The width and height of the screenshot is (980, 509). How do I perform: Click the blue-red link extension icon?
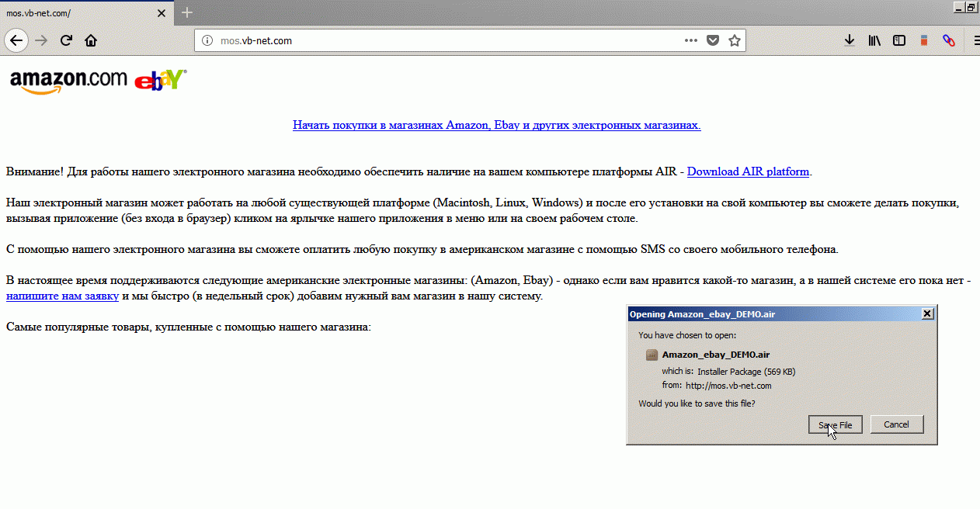[x=948, y=40]
